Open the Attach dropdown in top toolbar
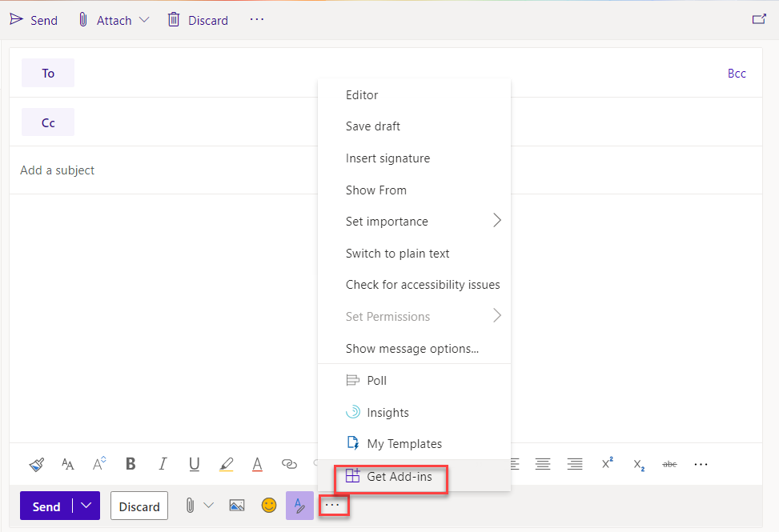This screenshot has height=532, width=779. pyautogui.click(x=144, y=20)
